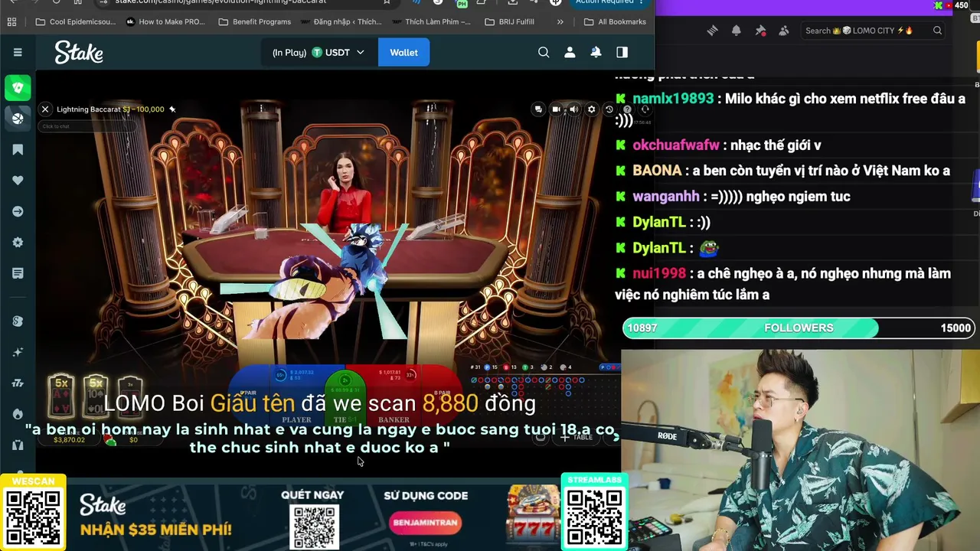Click the QUÉT NGAY QR code
Viewport: 980px width, 551px height.
[314, 526]
